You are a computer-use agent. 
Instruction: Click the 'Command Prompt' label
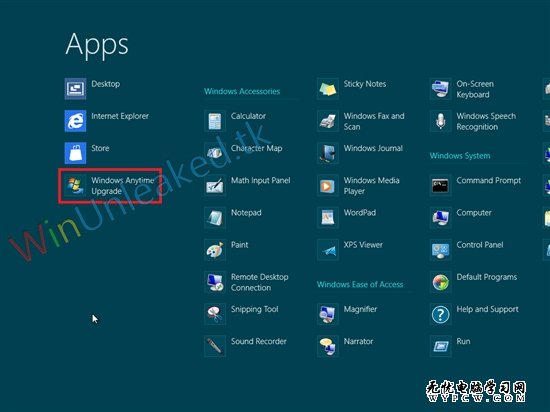click(x=489, y=181)
